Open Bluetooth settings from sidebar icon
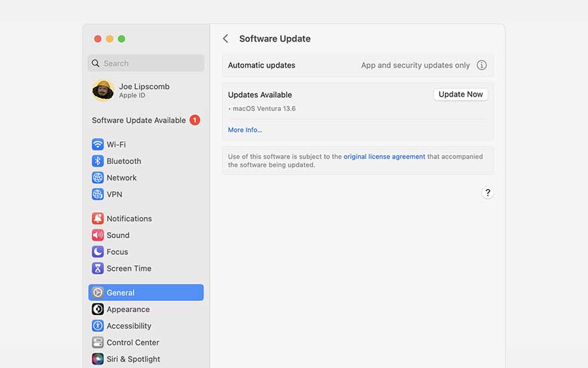 98,161
